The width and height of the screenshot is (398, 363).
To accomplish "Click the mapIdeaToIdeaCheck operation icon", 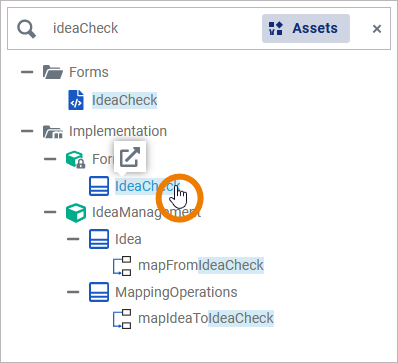I will point(122,319).
